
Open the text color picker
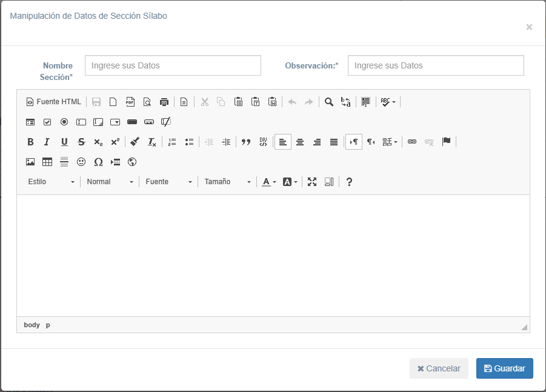pyautogui.click(x=268, y=182)
